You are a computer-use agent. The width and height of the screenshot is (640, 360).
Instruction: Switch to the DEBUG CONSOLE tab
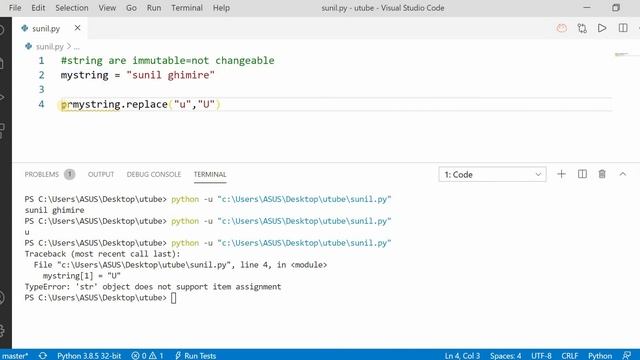pos(153,174)
